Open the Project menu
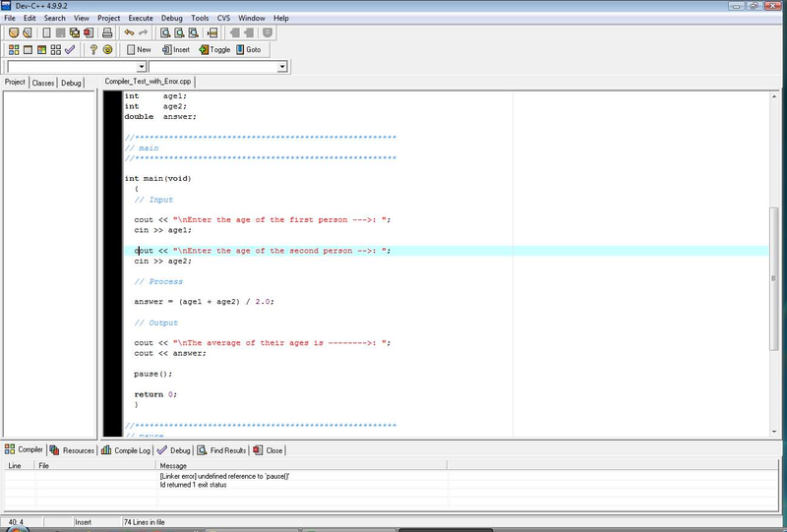 [109, 18]
